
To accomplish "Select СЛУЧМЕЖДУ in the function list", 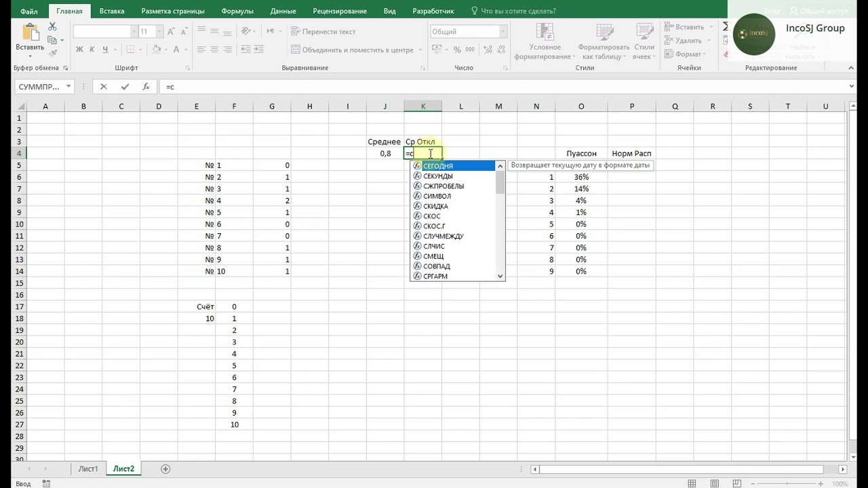I will (x=453, y=237).
